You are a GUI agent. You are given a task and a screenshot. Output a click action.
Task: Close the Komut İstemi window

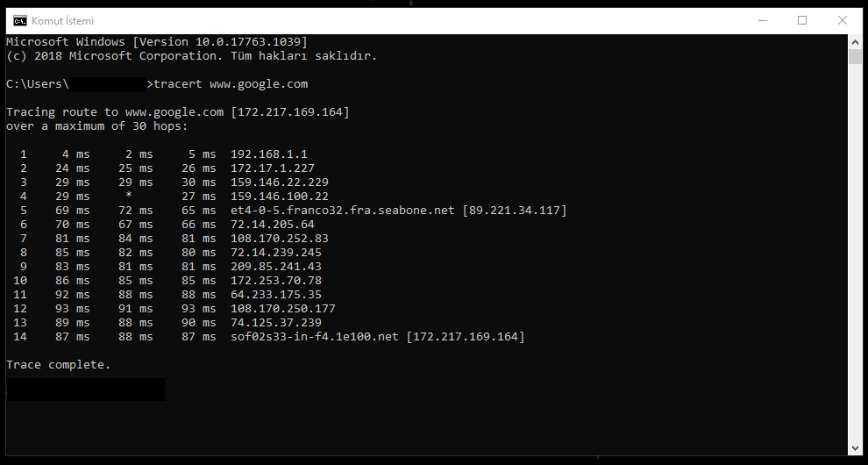click(842, 20)
